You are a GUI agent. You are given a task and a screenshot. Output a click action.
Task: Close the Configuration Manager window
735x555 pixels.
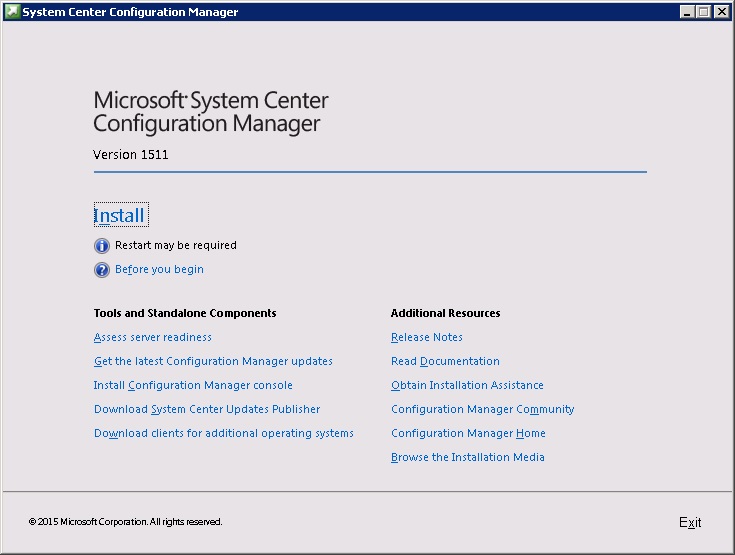point(721,12)
